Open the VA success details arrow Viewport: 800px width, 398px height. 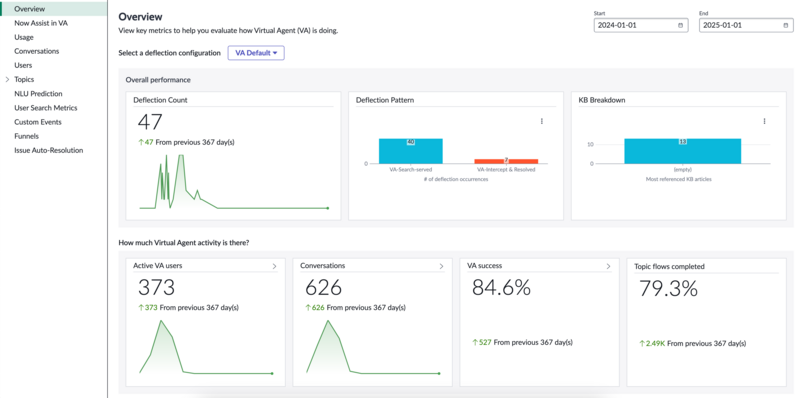pos(608,266)
